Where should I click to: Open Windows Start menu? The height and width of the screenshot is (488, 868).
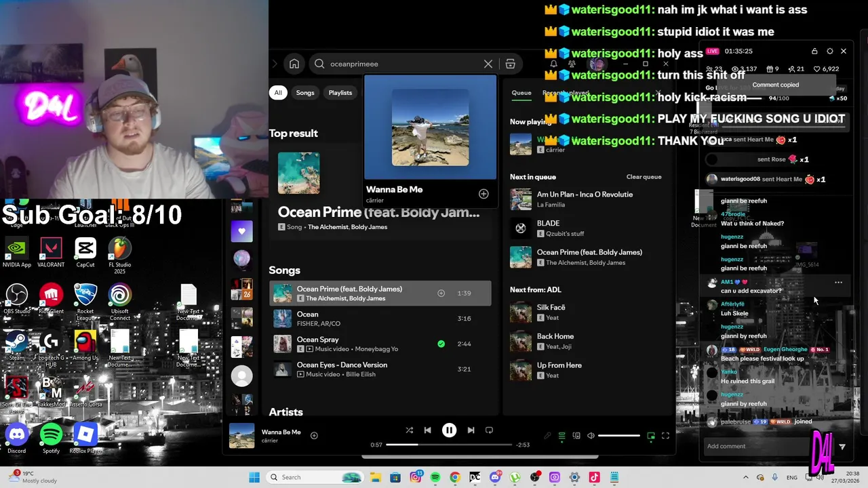pos(254,477)
